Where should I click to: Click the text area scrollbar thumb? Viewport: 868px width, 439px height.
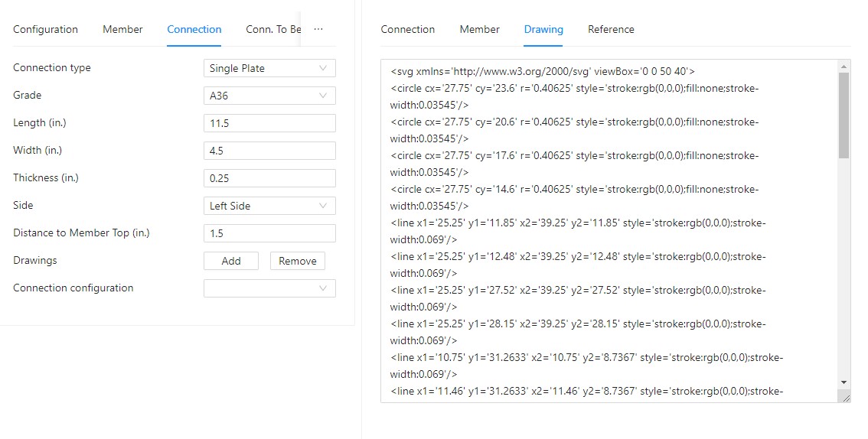[x=844, y=115]
